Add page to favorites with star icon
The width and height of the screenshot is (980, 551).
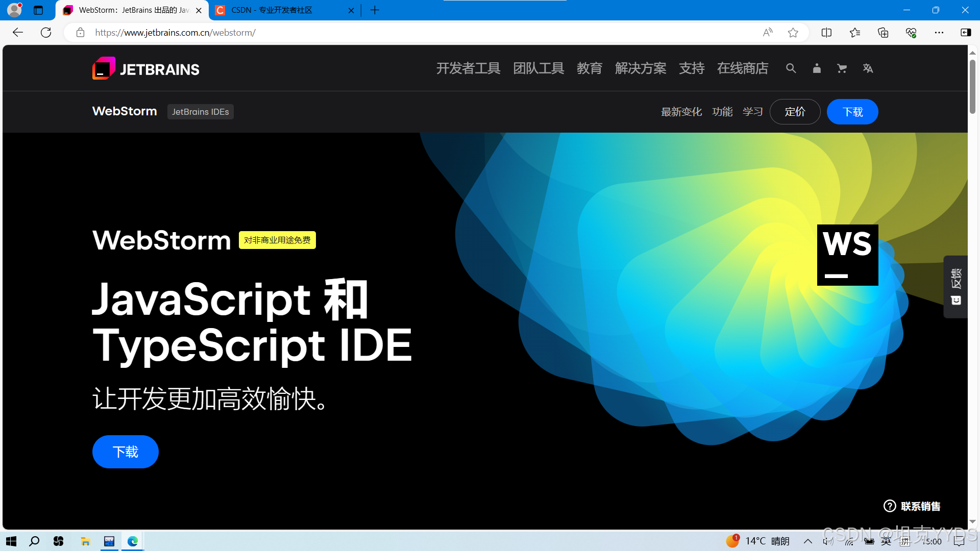tap(793, 33)
